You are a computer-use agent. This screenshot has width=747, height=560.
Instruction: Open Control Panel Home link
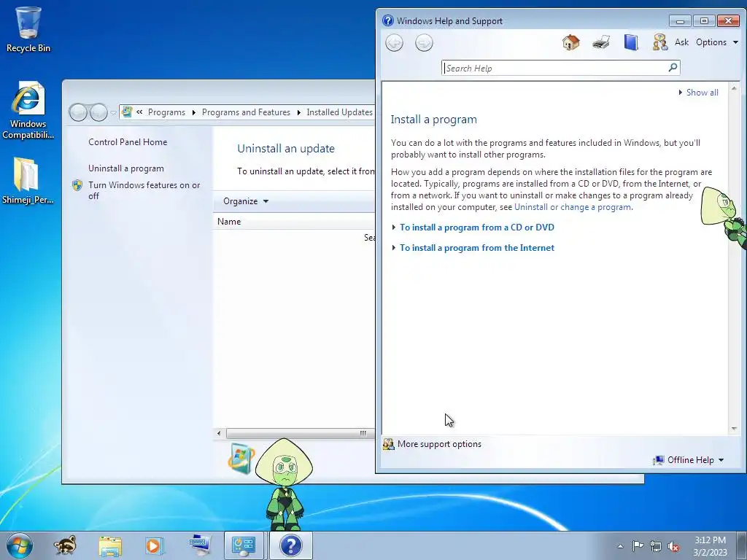pos(128,142)
